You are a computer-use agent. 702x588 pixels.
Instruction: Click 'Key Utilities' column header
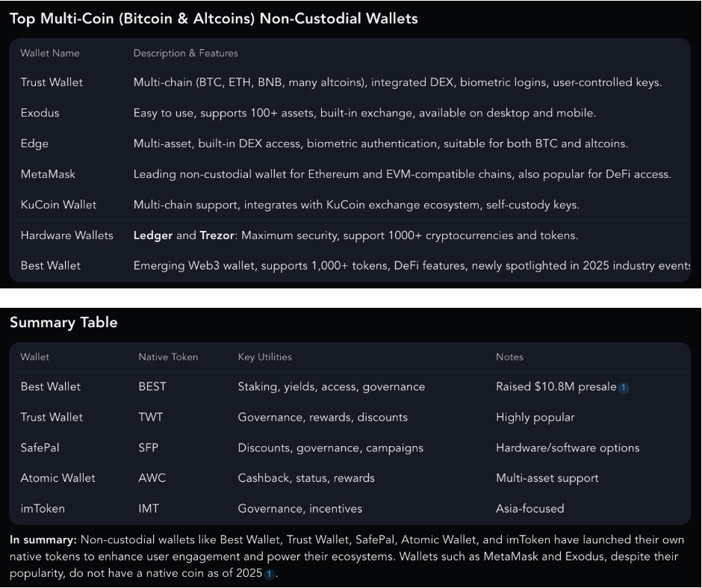264,357
